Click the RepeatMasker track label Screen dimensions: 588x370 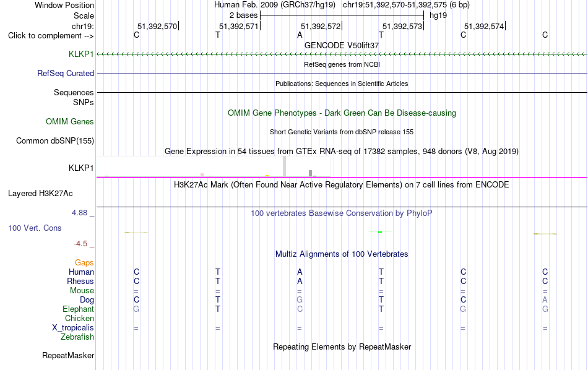click(x=68, y=355)
